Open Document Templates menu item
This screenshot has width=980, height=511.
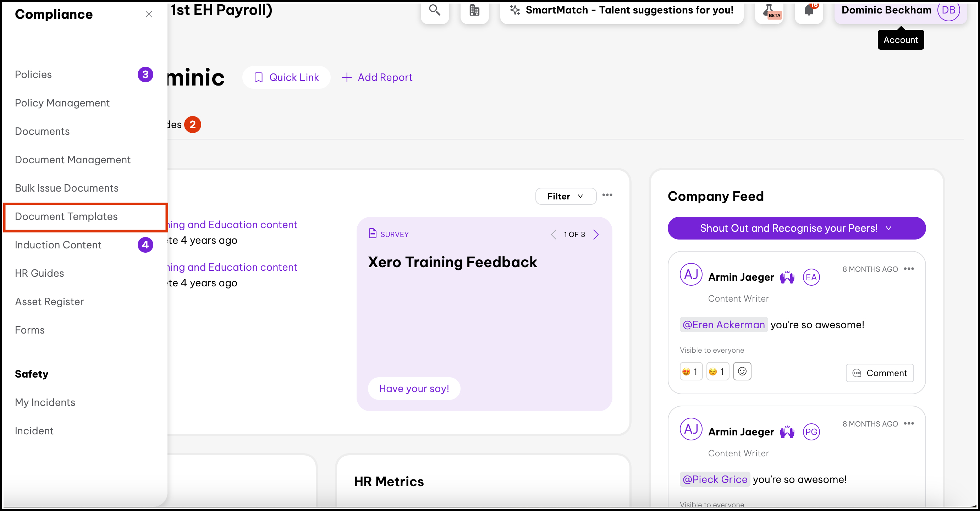pos(66,216)
